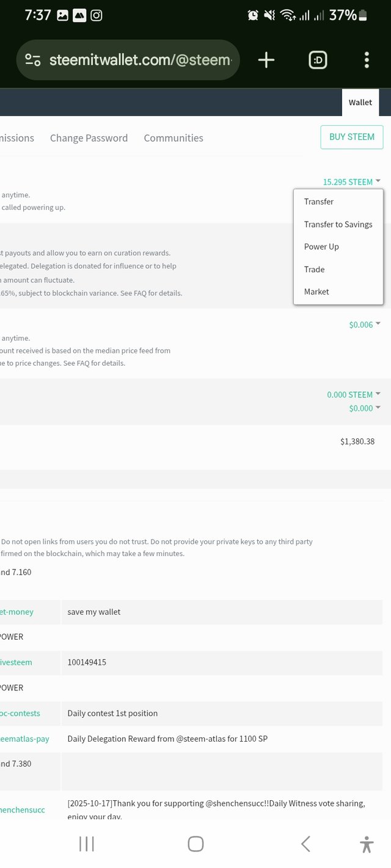
Task: Open the Change Password tab
Action: (x=89, y=138)
